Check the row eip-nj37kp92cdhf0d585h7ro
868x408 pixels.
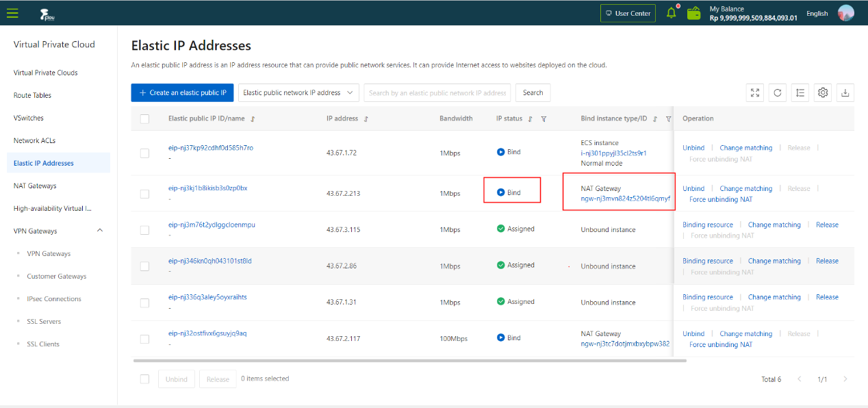pos(144,153)
